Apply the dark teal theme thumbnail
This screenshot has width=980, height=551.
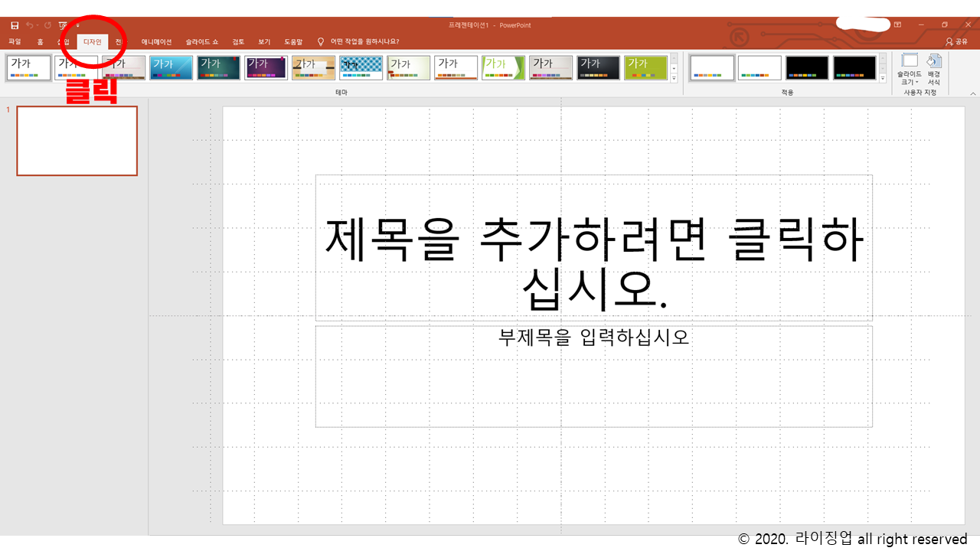tap(218, 67)
